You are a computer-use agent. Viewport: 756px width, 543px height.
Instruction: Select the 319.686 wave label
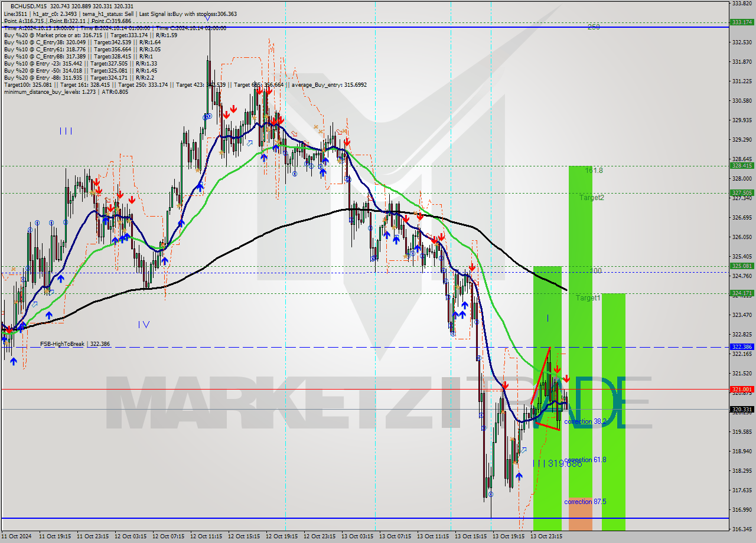(x=558, y=464)
